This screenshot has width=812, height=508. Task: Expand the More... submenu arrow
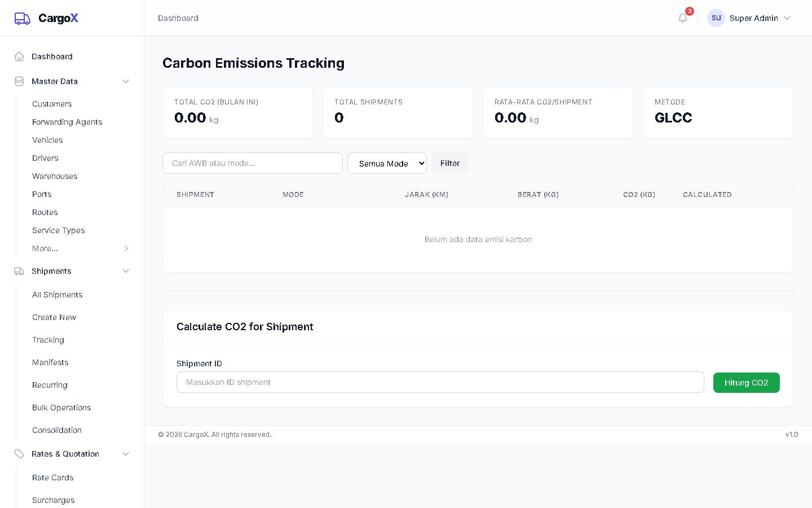[126, 248]
